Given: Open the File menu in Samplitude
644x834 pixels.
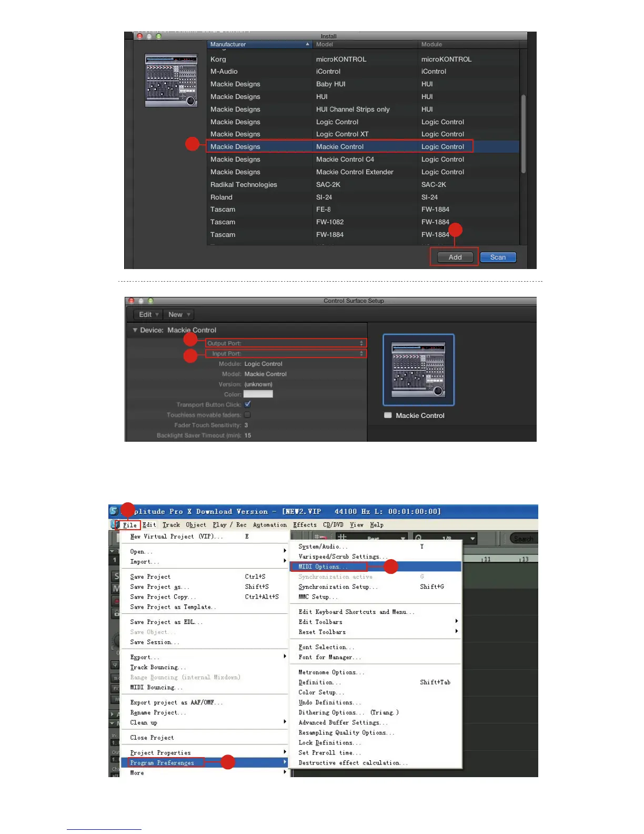Looking at the screenshot, I should click(x=129, y=525).
